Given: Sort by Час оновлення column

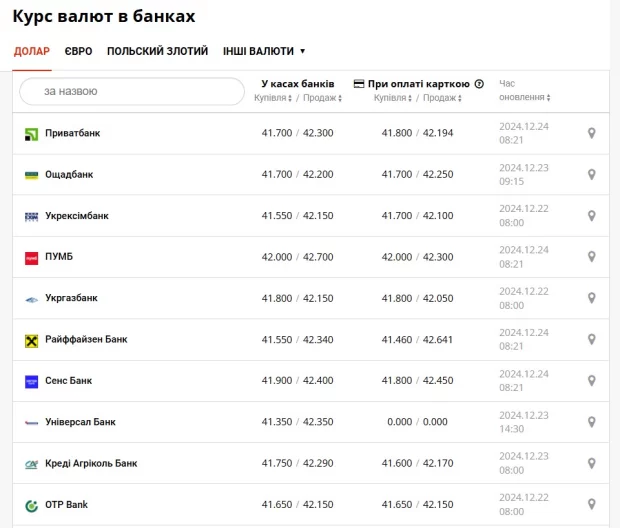Looking at the screenshot, I should pyautogui.click(x=524, y=97).
